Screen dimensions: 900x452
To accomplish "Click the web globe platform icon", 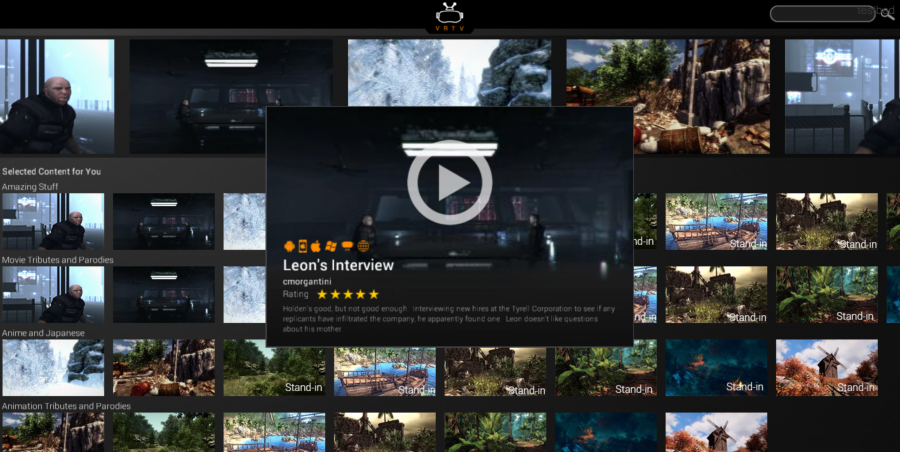I will click(x=363, y=245).
